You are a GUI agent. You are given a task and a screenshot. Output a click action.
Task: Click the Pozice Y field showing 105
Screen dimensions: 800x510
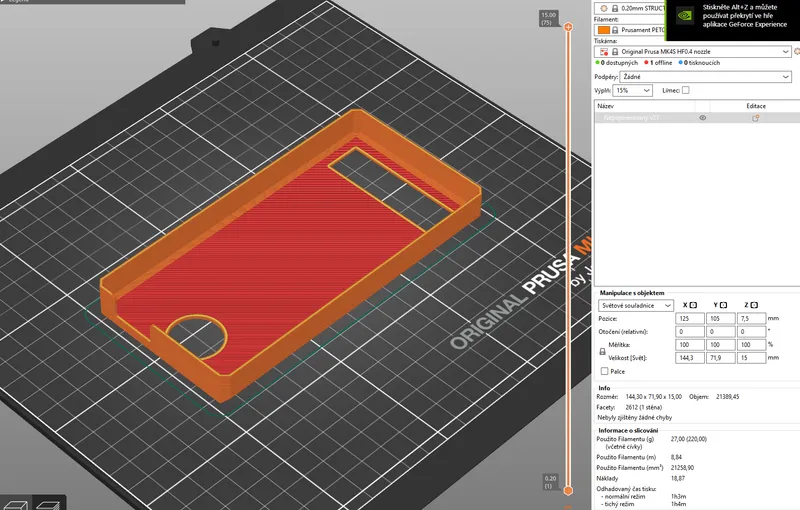coord(720,318)
